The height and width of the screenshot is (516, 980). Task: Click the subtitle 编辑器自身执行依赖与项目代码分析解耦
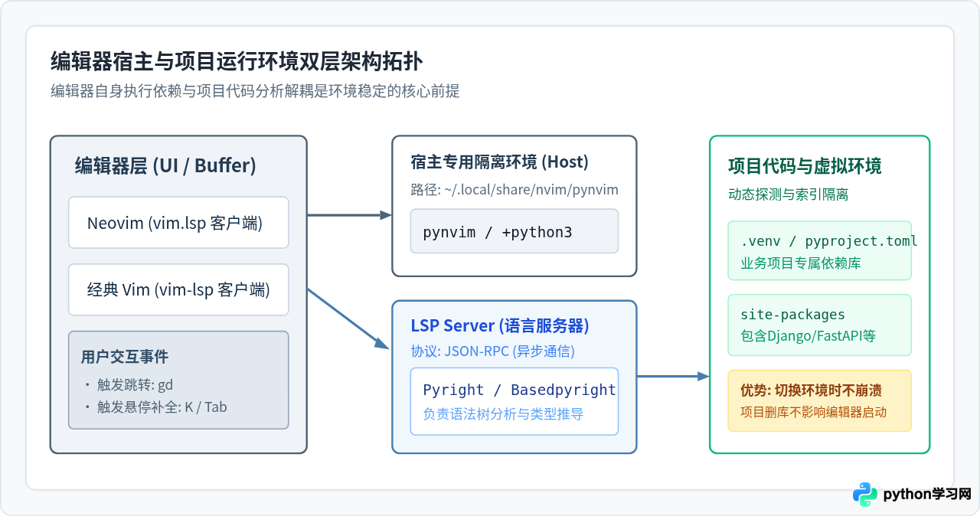click(255, 91)
